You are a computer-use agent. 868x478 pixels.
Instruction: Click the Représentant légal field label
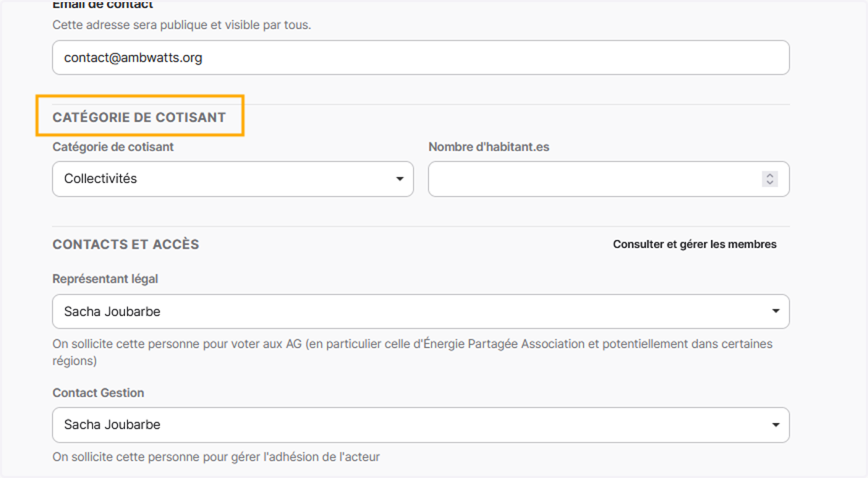[x=105, y=278]
